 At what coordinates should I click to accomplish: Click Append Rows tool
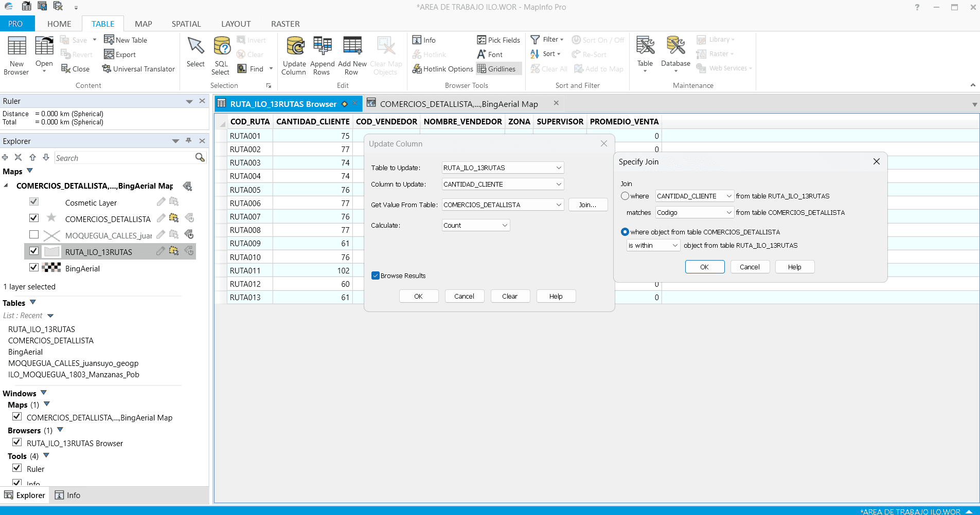click(322, 56)
